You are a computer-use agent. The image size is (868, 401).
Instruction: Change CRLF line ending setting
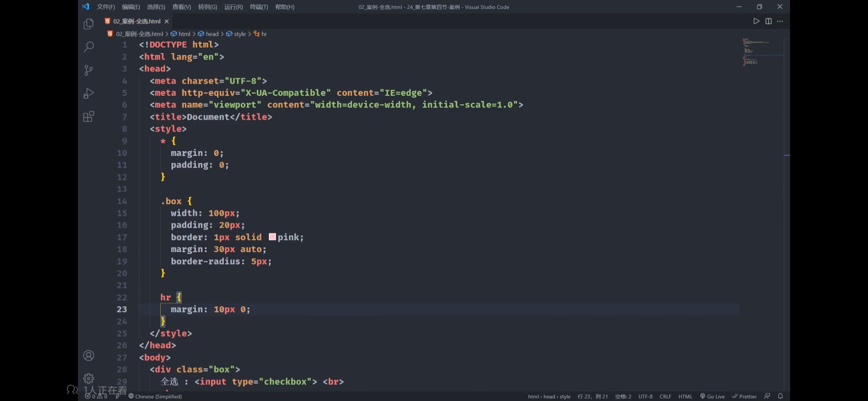coord(665,396)
